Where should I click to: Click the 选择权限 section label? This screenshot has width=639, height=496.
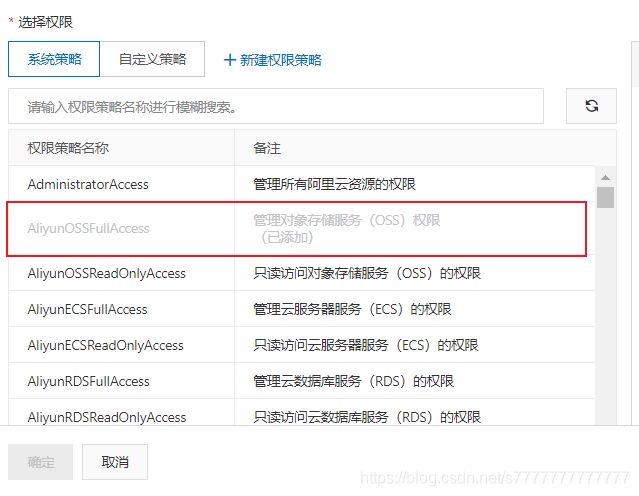pyautogui.click(x=45, y=22)
